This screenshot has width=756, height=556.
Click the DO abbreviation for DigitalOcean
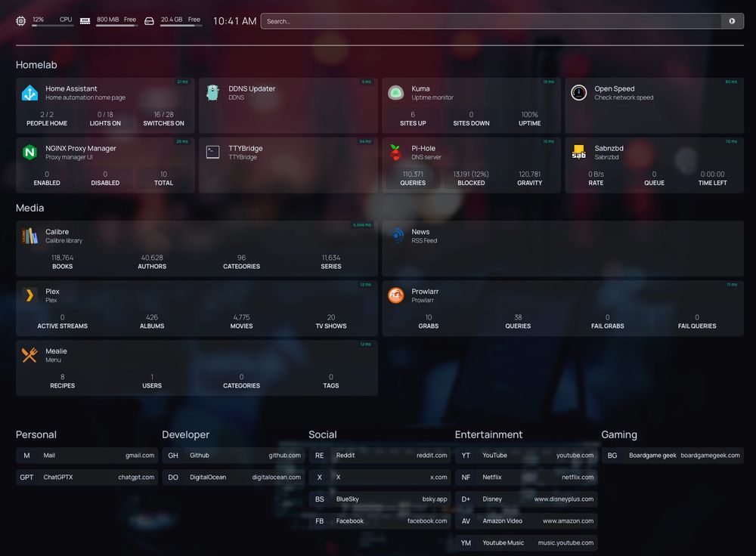(173, 477)
